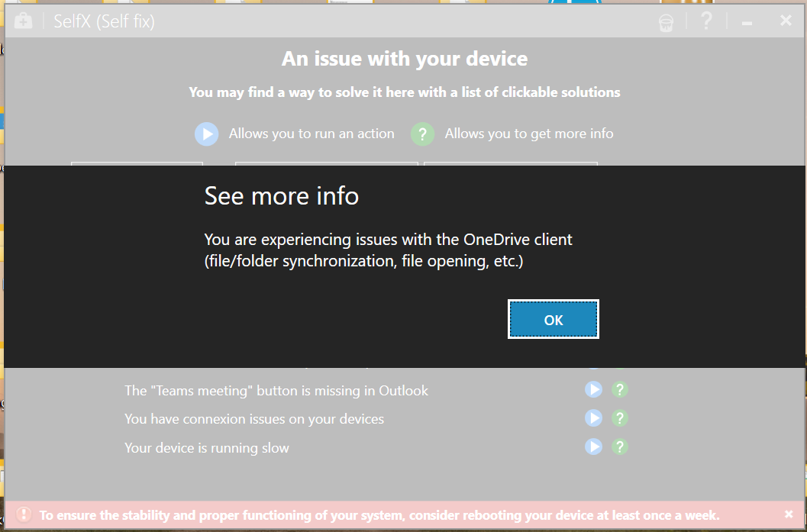
Task: Minimize the SelfX window
Action: [747, 23]
